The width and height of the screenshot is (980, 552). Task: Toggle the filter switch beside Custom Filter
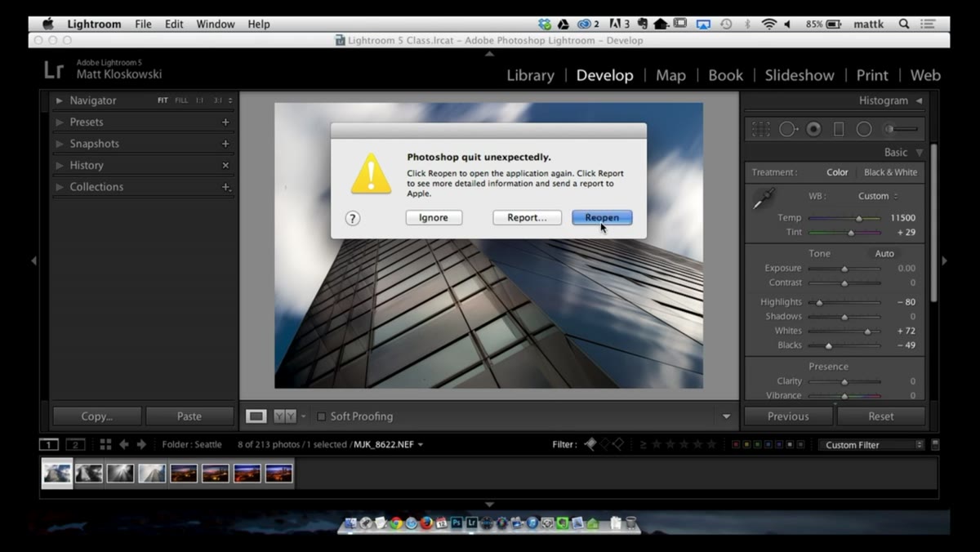coord(935,444)
